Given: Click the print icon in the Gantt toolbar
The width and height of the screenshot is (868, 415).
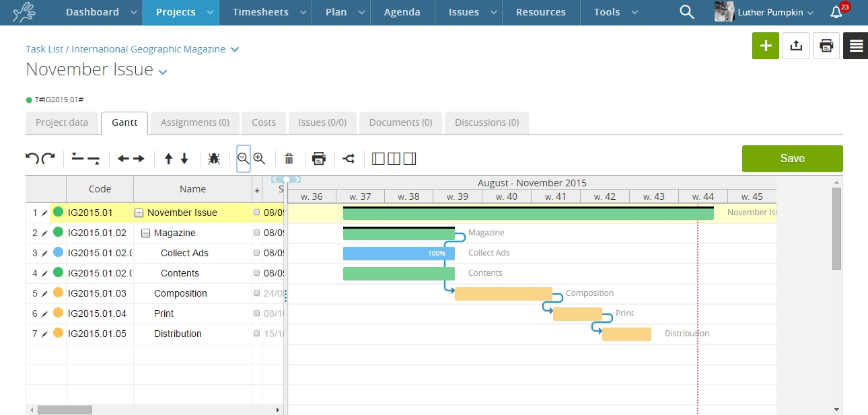Looking at the screenshot, I should [x=318, y=158].
